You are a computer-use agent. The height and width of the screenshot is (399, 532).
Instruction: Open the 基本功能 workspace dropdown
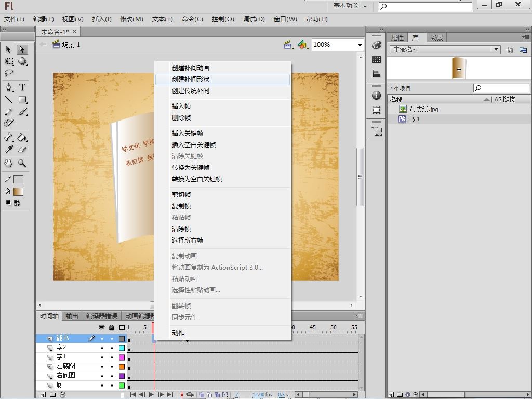click(350, 6)
